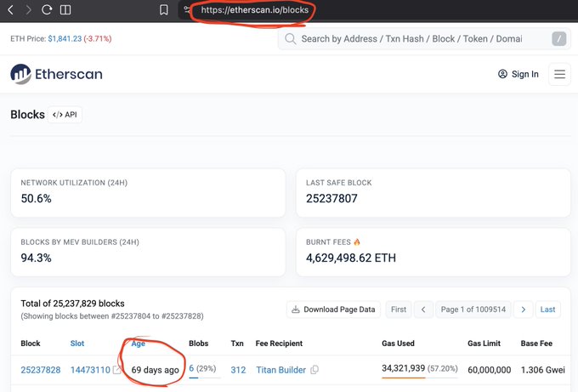Open the API button next to Blocks
This screenshot has width=578, height=392.
click(x=65, y=115)
